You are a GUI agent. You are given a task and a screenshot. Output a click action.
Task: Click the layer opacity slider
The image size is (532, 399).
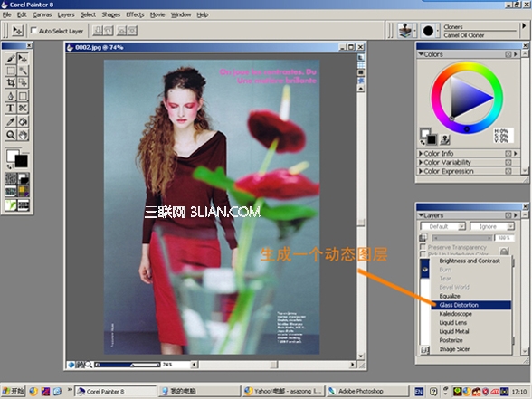click(461, 238)
